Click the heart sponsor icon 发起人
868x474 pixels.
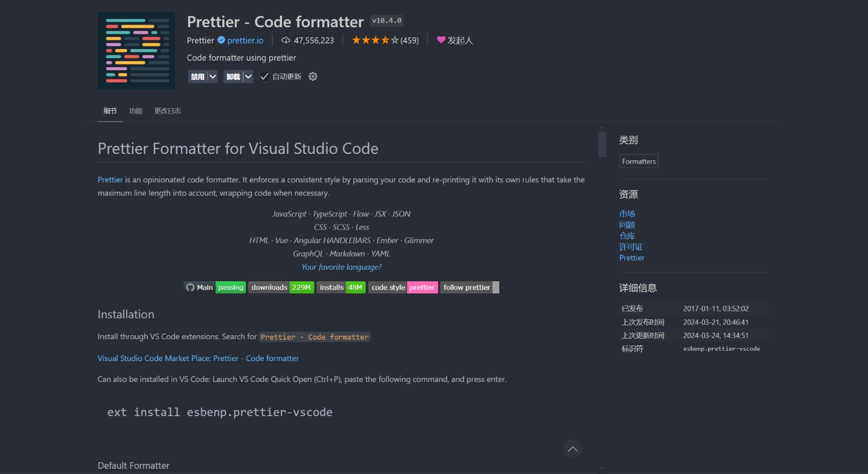pyautogui.click(x=455, y=40)
